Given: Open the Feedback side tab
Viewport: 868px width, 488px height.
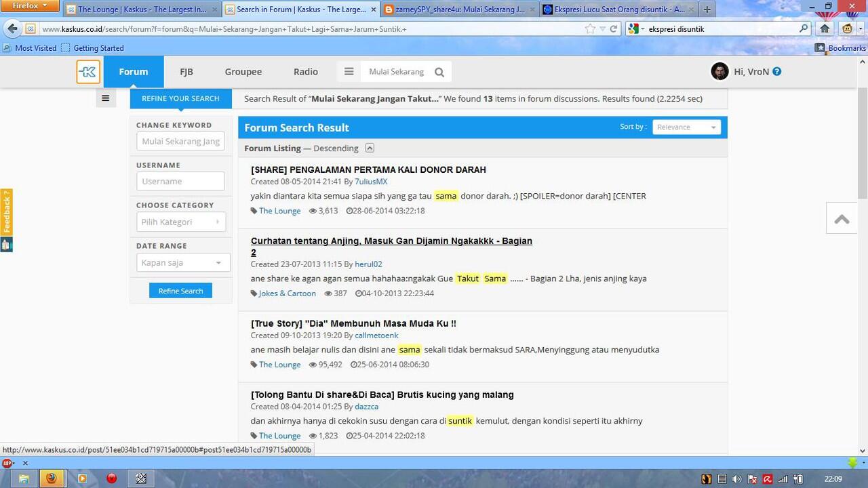Looking at the screenshot, I should coord(6,212).
